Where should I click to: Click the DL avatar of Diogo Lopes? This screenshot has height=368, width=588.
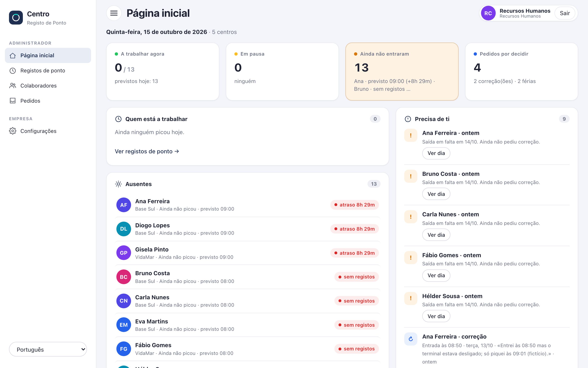click(124, 229)
